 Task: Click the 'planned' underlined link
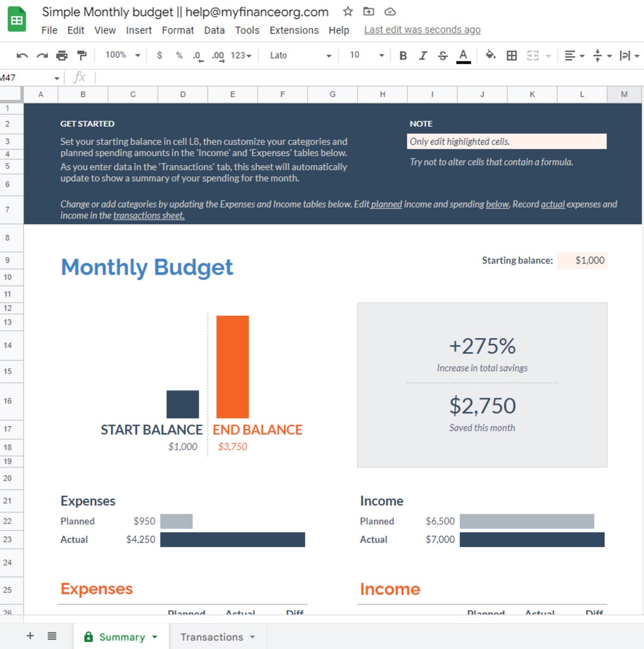pyautogui.click(x=386, y=204)
